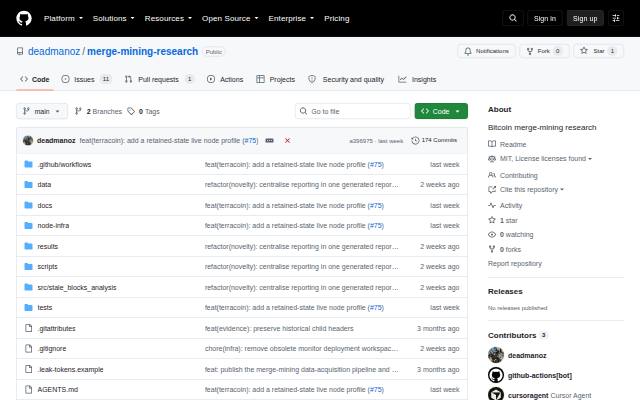Screen dimensions: 640x400
Task: Open the 174 Commits history link
Action: click(434, 140)
